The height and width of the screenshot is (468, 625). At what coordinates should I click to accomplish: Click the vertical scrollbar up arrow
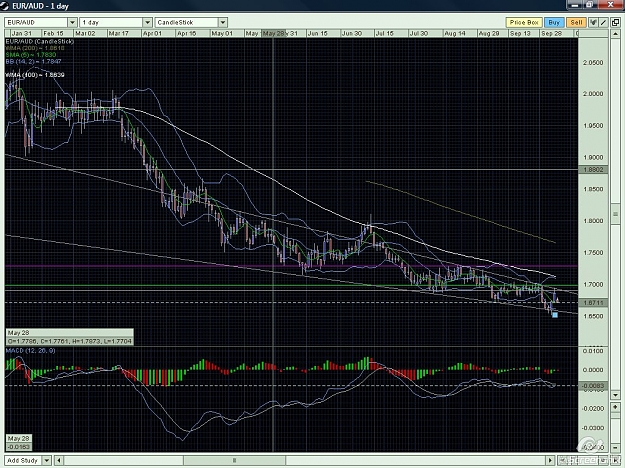pos(615,33)
